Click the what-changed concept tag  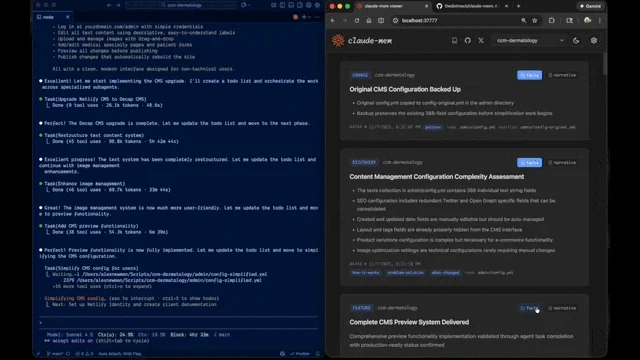tap(445, 273)
